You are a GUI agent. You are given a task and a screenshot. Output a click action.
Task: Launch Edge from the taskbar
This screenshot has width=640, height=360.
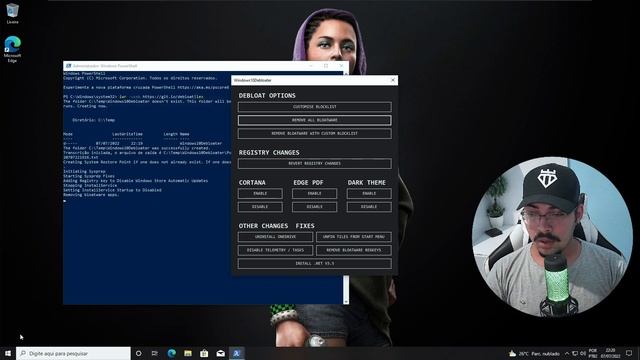171,353
